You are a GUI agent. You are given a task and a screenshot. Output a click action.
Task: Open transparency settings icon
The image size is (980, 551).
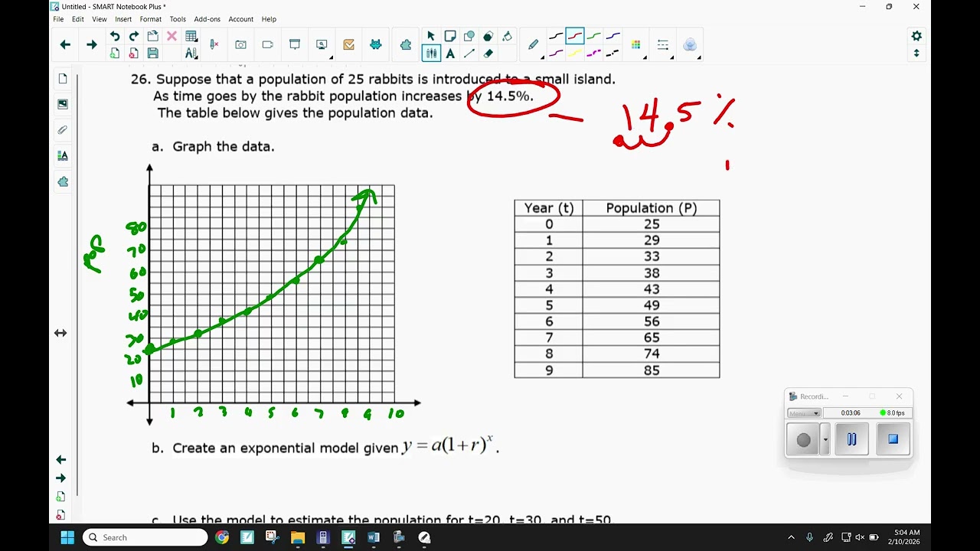pyautogui.click(x=690, y=45)
